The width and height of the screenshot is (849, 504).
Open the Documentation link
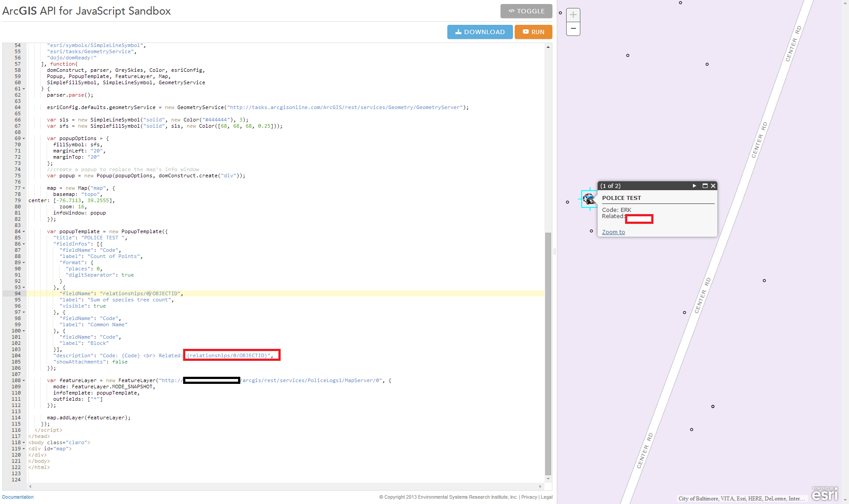tap(18, 497)
